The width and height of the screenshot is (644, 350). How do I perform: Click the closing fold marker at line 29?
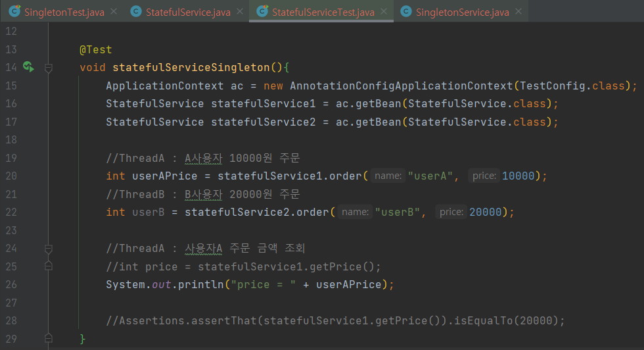point(49,338)
